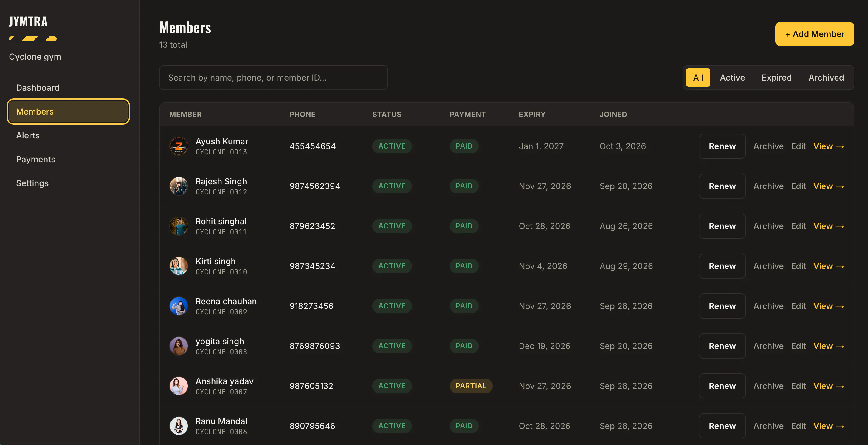The width and height of the screenshot is (868, 445).
Task: Click the PAID badge in Rajesh Singh's row
Action: [464, 186]
